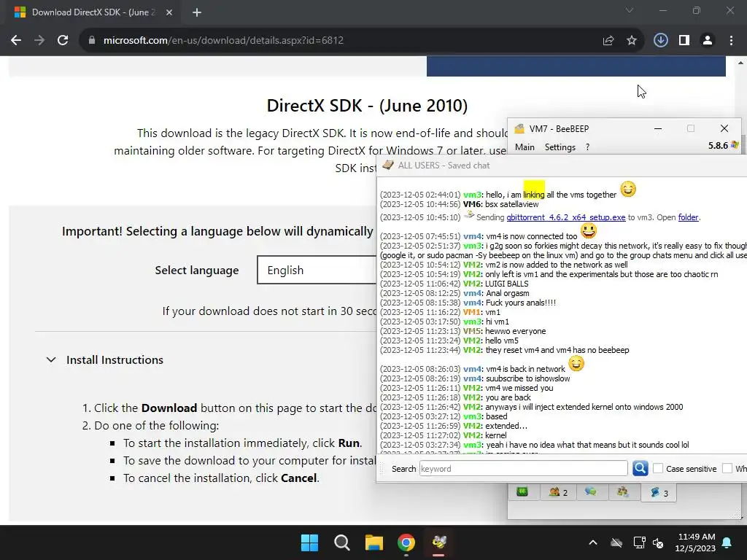Click the Chrome page scrollbar up arrow

coord(741,63)
